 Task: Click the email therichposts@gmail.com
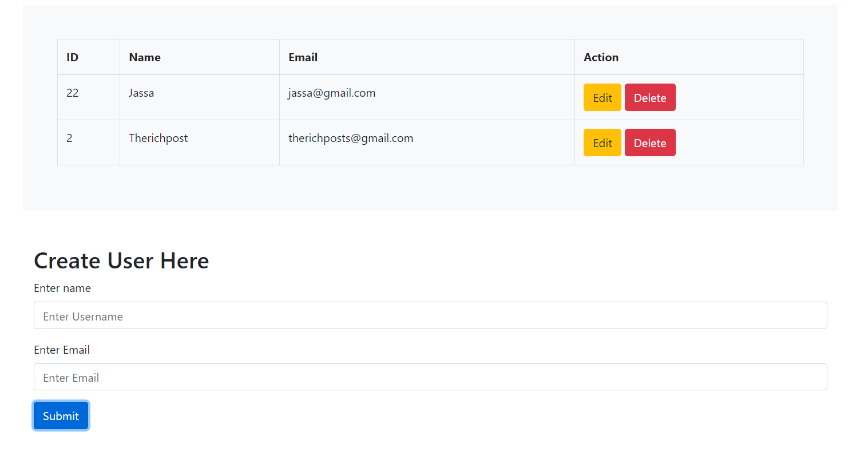click(351, 138)
